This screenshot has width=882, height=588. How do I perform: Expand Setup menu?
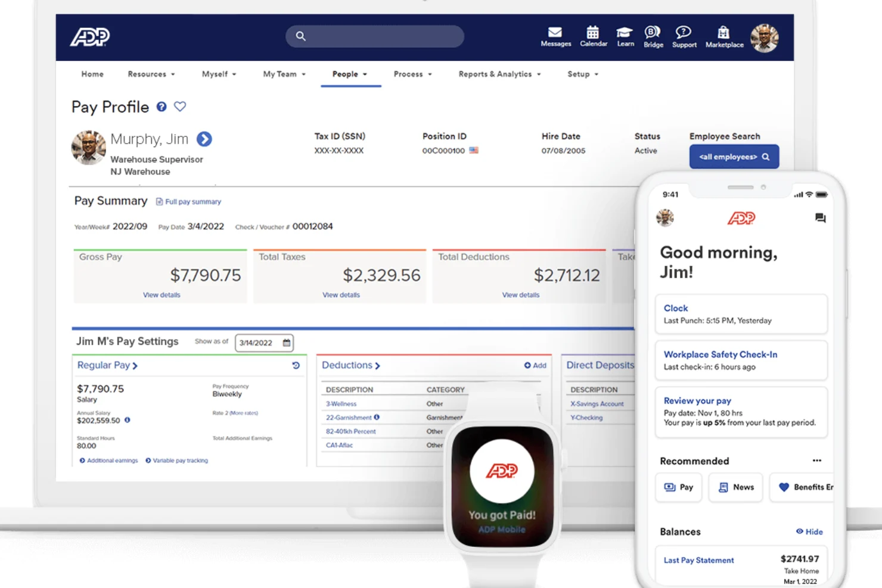tap(583, 74)
